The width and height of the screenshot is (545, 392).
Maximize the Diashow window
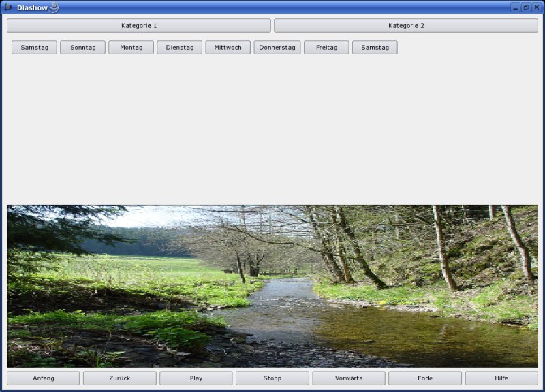tap(526, 7)
